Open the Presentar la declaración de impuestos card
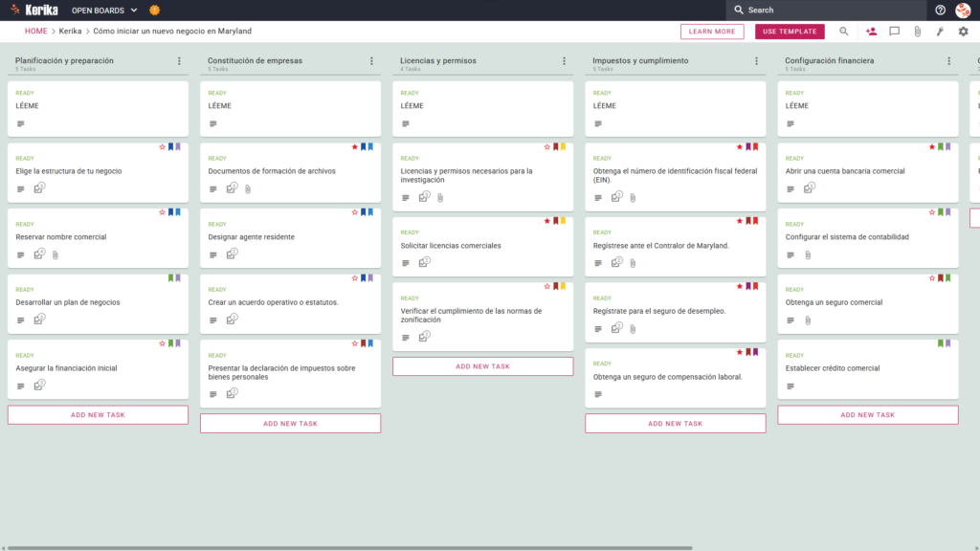This screenshot has height=551, width=980. 291,373
